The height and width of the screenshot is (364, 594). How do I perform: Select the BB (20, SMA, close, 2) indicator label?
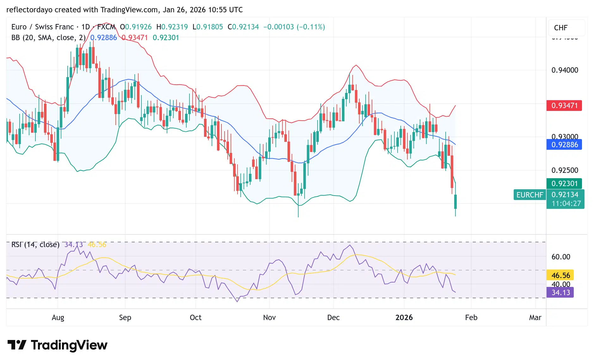[48, 38]
